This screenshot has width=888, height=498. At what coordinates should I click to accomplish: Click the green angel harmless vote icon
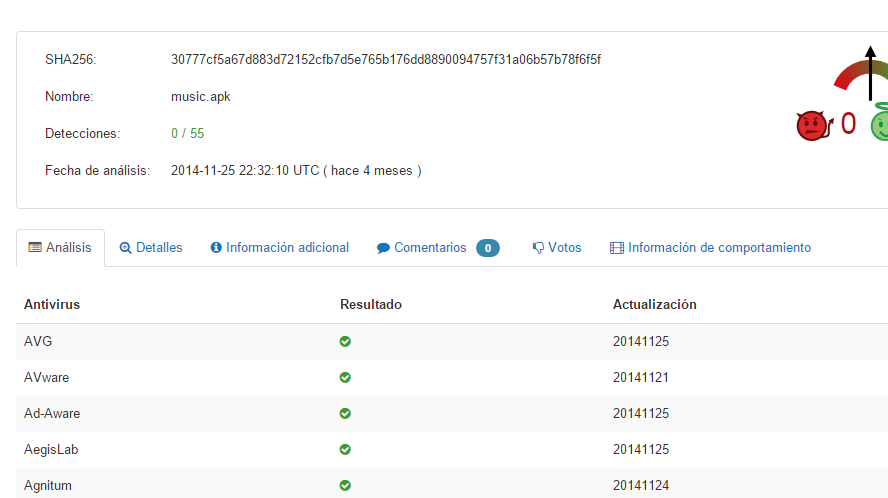879,125
